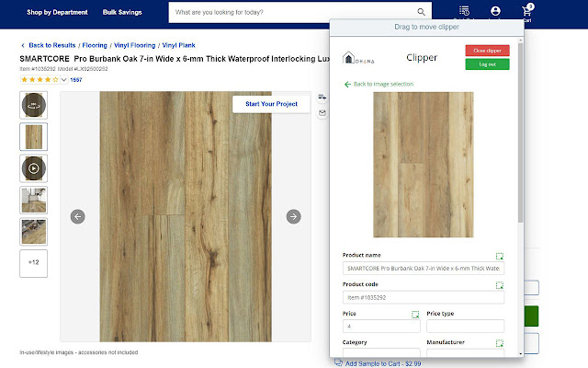Click the email share icon
The image size is (588, 368).
point(322,112)
